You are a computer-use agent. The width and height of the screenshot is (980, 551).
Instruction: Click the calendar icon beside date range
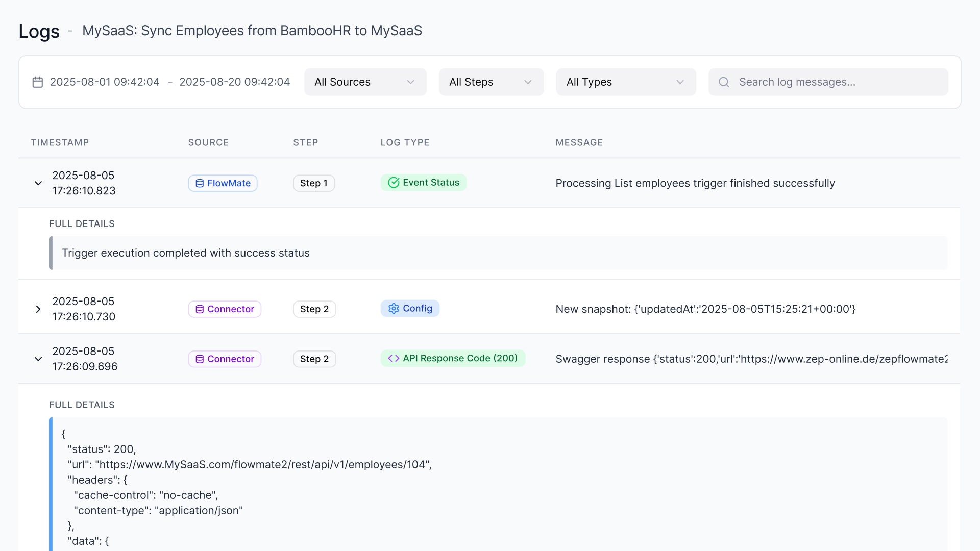tap(37, 82)
